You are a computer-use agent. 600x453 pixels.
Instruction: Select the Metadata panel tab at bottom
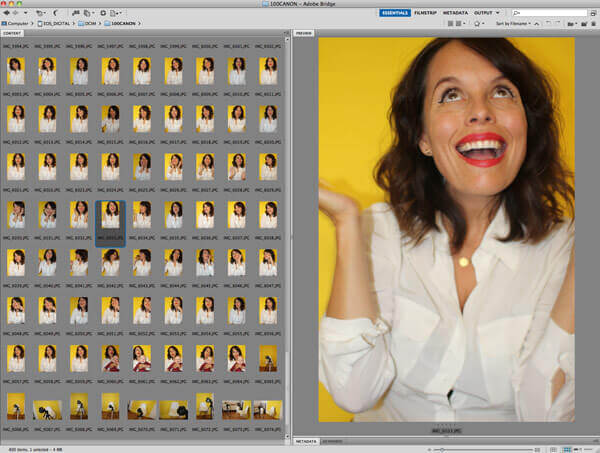(x=306, y=441)
